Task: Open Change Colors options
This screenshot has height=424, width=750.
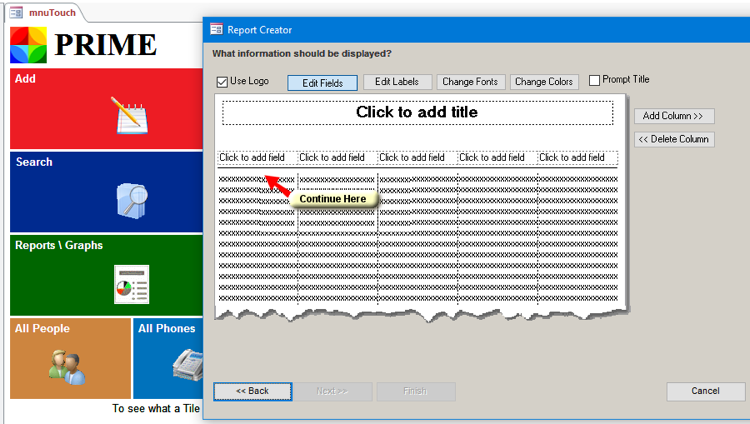Action: point(544,82)
